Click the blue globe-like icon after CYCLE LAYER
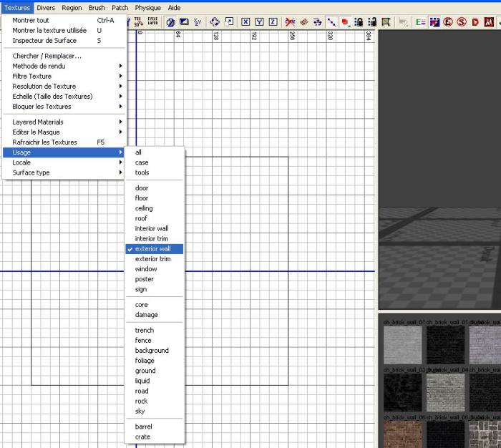The width and height of the screenshot is (501, 448). pos(170,21)
